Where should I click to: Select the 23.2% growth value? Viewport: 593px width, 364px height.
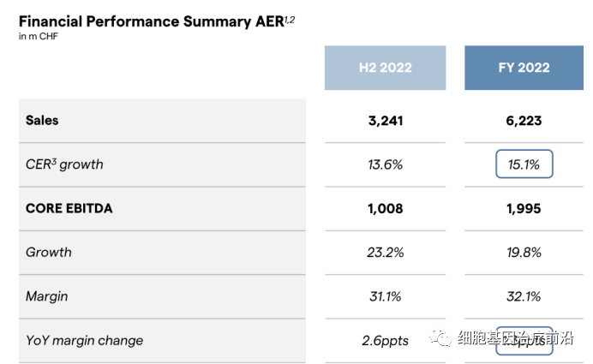(385, 253)
